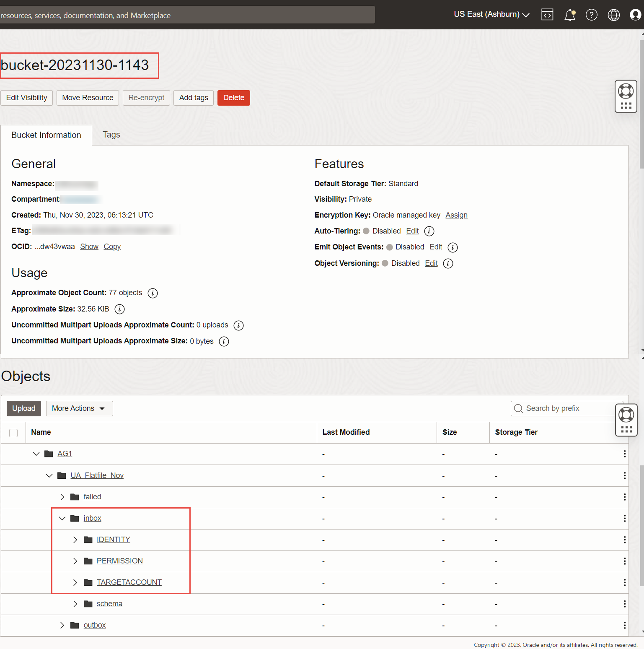Screen dimensions: 644x649
Task: Click the Move Resource button
Action: pos(88,98)
